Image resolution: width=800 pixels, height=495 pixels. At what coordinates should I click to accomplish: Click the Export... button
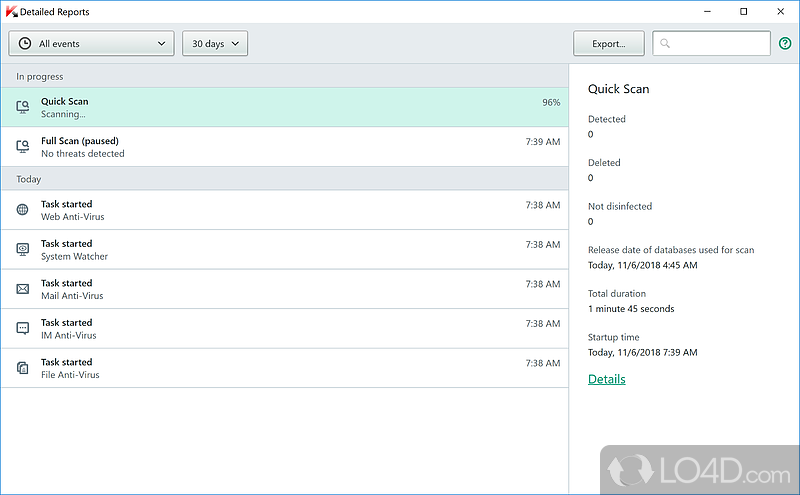[609, 43]
